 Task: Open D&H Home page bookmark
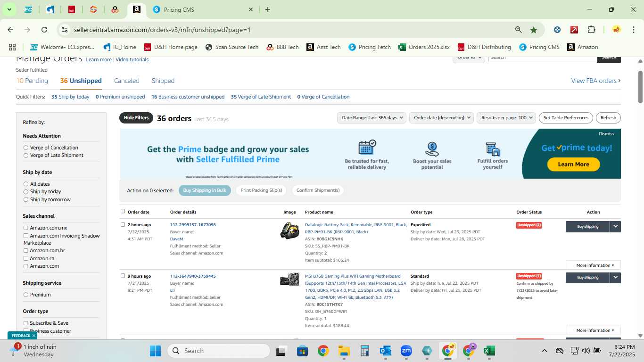coord(171,47)
